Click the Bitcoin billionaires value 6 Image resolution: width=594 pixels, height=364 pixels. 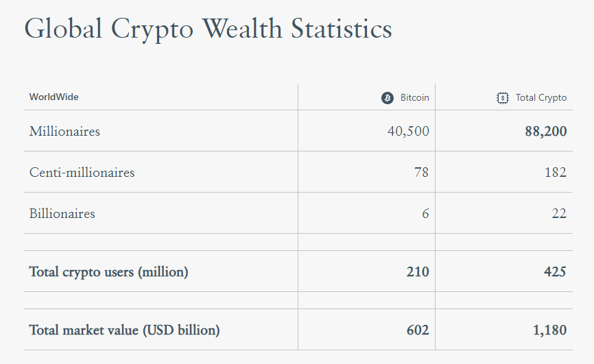[x=425, y=214]
